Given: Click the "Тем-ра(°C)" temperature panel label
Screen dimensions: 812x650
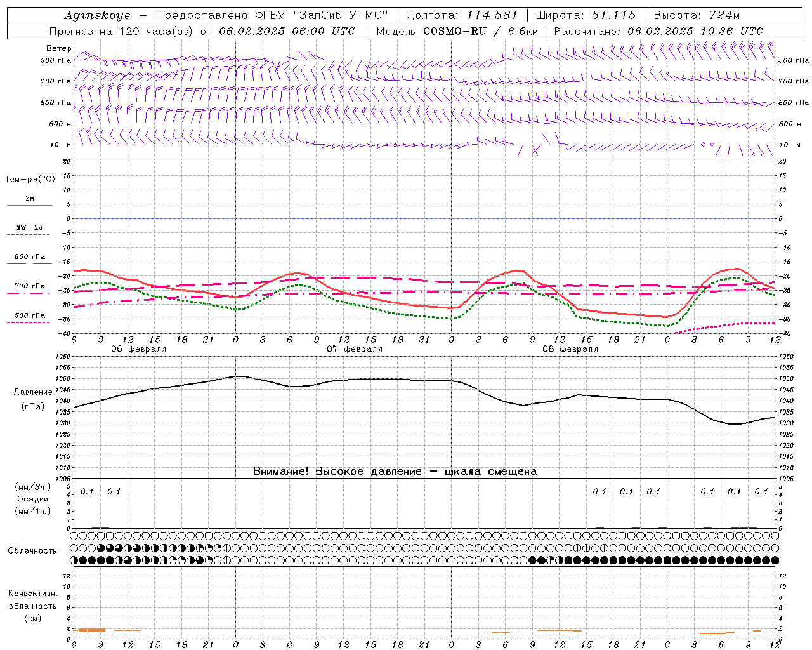Looking at the screenshot, I should tap(30, 180).
